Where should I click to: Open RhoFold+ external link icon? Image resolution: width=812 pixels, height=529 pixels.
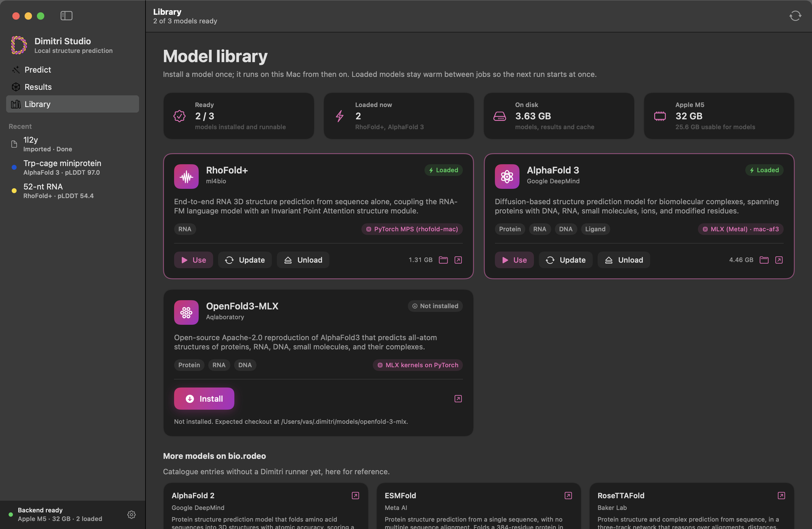[x=458, y=260]
